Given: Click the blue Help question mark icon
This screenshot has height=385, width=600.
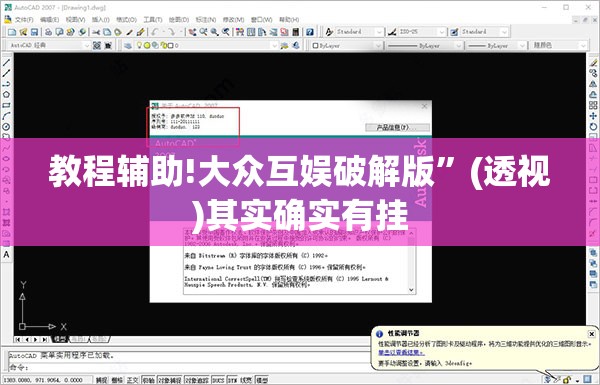Looking at the screenshot, I should click(310, 32).
